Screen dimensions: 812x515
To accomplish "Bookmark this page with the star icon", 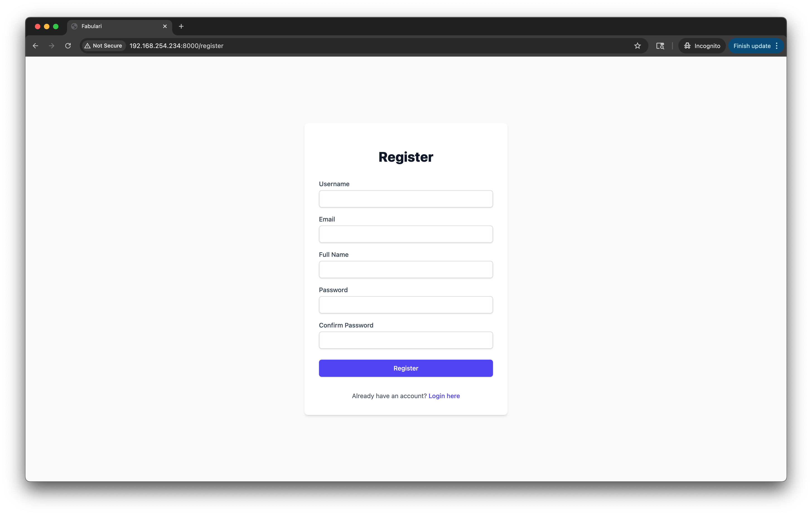I will (637, 46).
